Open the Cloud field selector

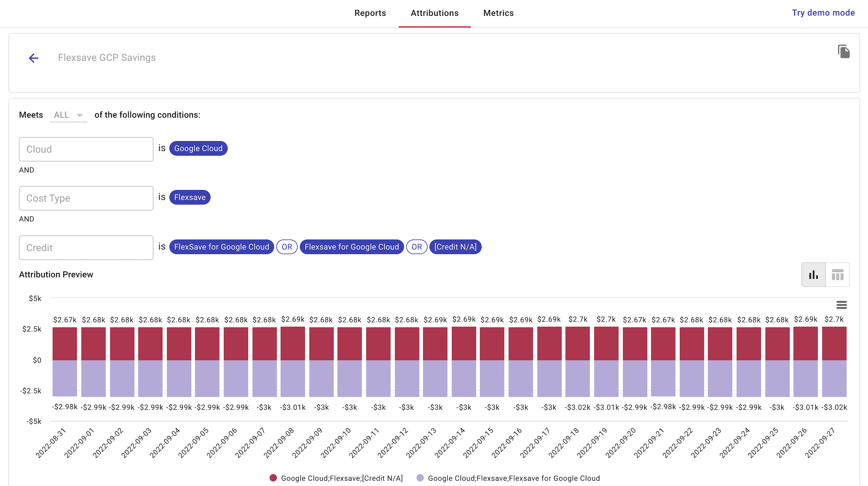click(x=86, y=149)
